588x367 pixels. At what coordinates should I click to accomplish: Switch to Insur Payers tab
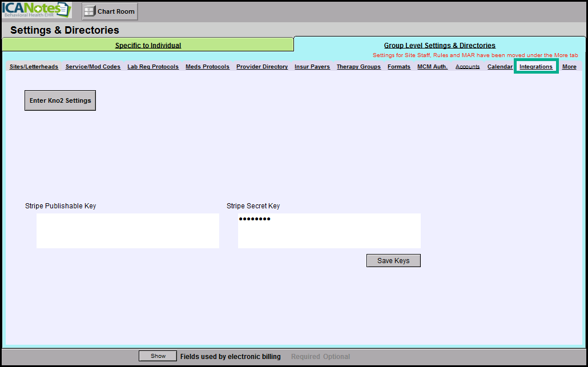(312, 67)
